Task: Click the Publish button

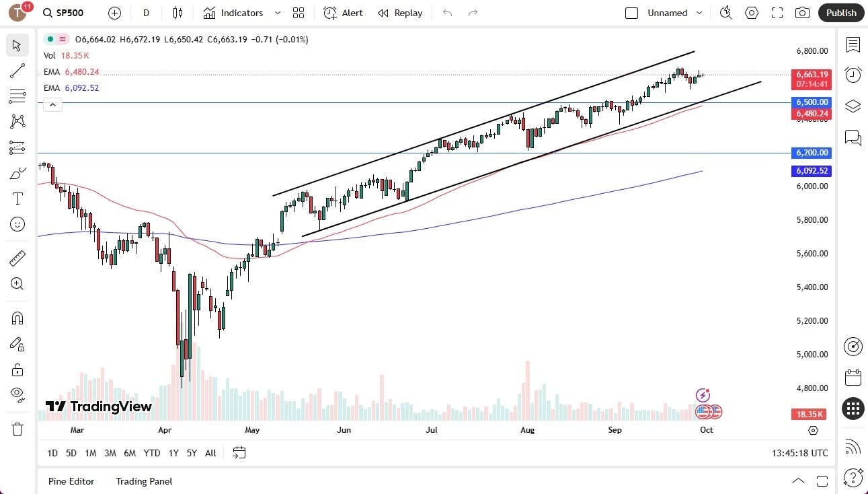Action: tap(840, 12)
